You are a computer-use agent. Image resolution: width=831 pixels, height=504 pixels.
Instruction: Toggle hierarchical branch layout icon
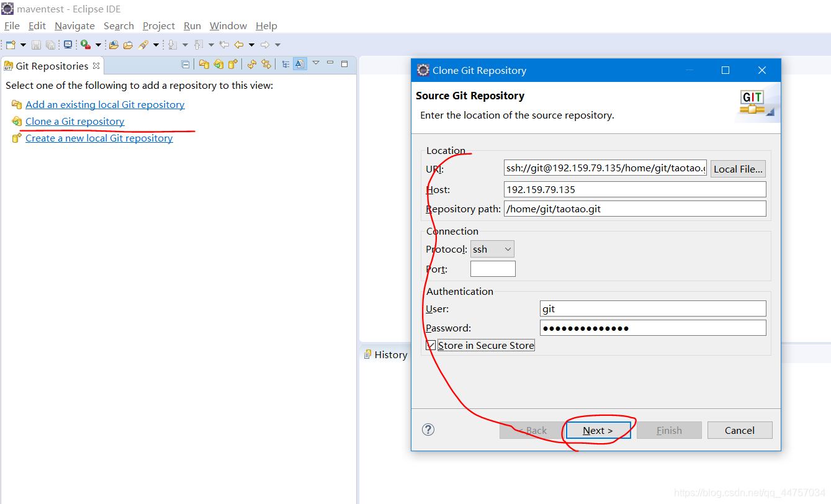(285, 64)
